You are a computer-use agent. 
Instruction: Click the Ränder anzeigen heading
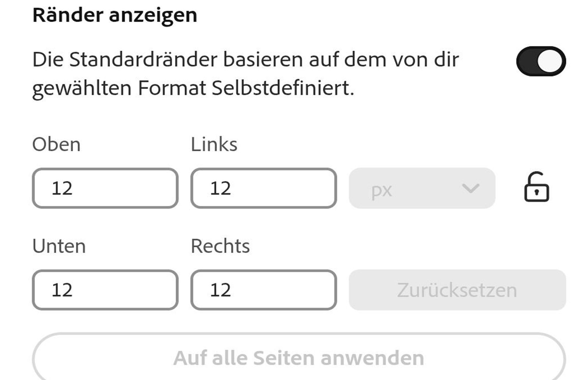114,15
